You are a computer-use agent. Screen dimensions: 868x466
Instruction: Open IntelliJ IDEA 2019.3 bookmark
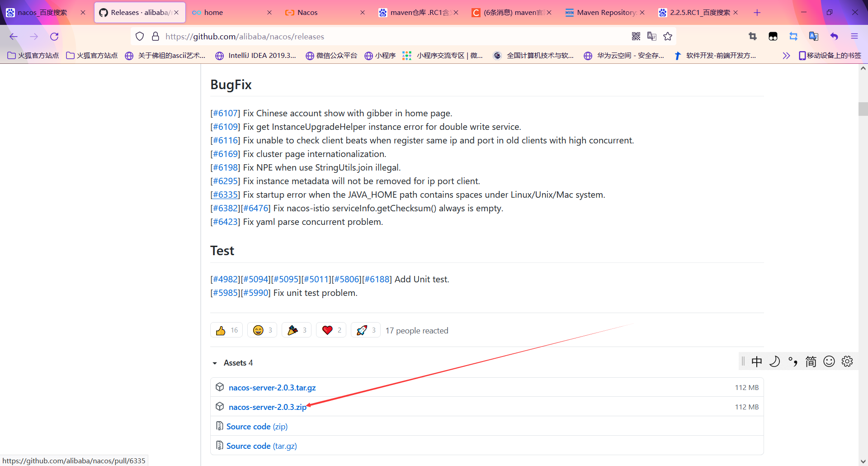click(256, 56)
